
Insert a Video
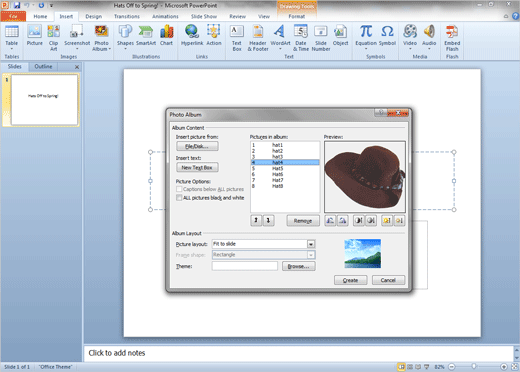tap(410, 38)
